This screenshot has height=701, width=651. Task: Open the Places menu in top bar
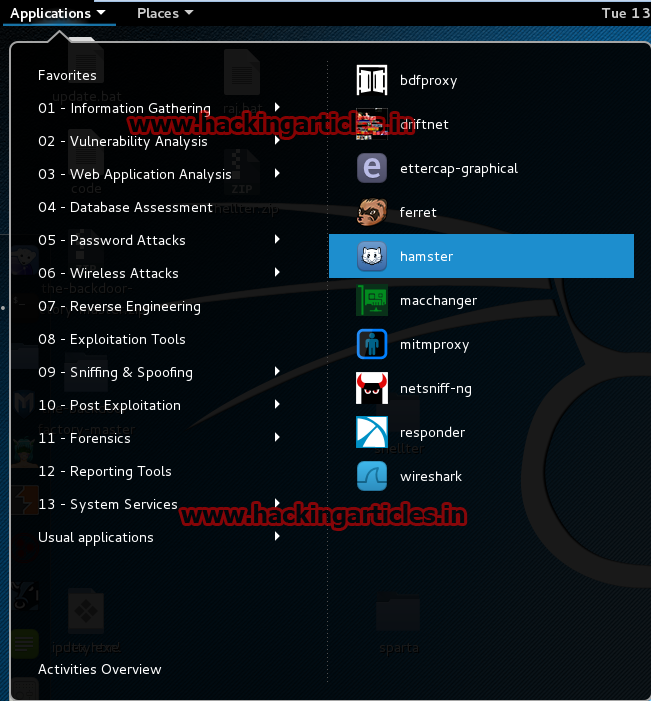pos(165,13)
